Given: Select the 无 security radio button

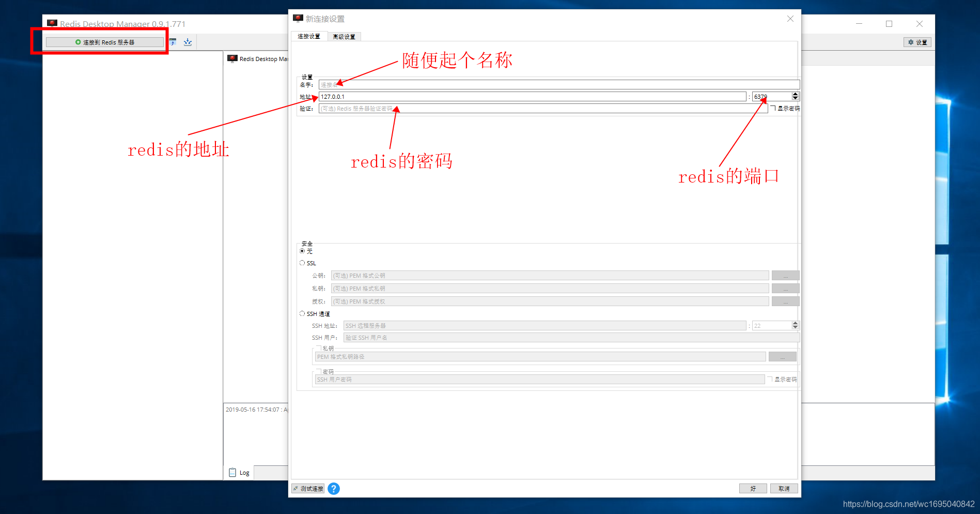Looking at the screenshot, I should 302,251.
